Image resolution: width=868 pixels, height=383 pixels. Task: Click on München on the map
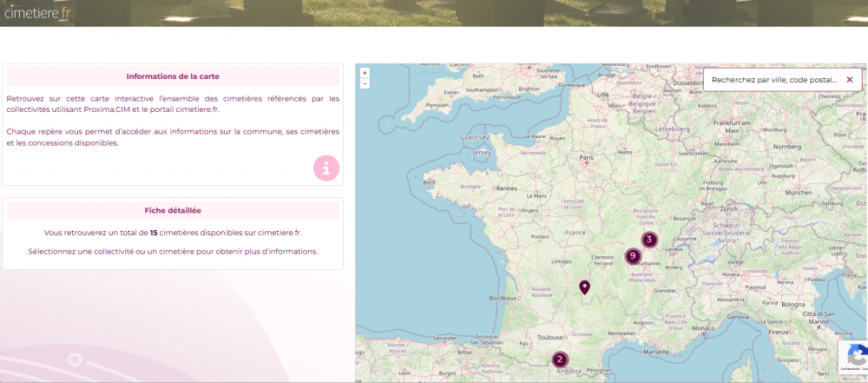[x=797, y=193]
